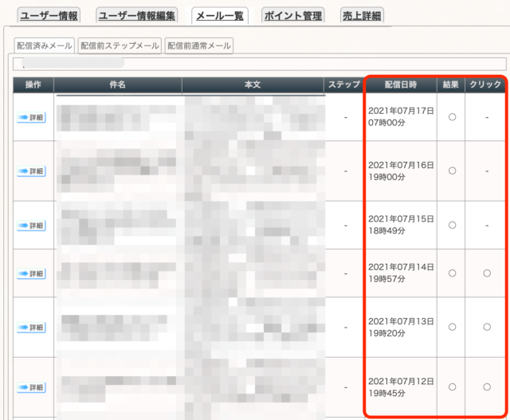
Task: Select the date 2021年07月17日 07時00分
Action: pyautogui.click(x=401, y=117)
